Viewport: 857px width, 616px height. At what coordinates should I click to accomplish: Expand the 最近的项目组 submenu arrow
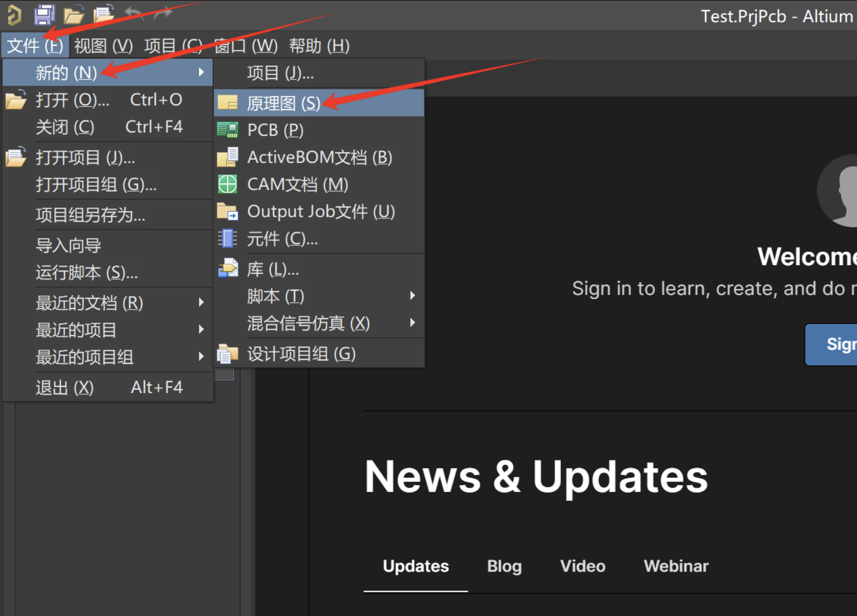tap(201, 357)
